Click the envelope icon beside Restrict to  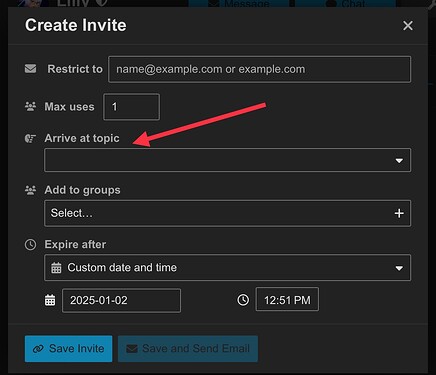[x=30, y=69]
